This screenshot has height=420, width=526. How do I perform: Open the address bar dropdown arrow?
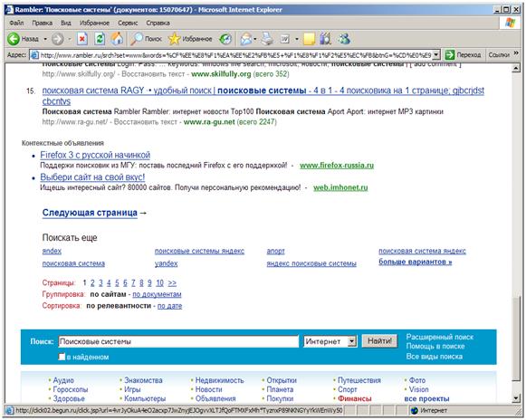pyautogui.click(x=435, y=54)
